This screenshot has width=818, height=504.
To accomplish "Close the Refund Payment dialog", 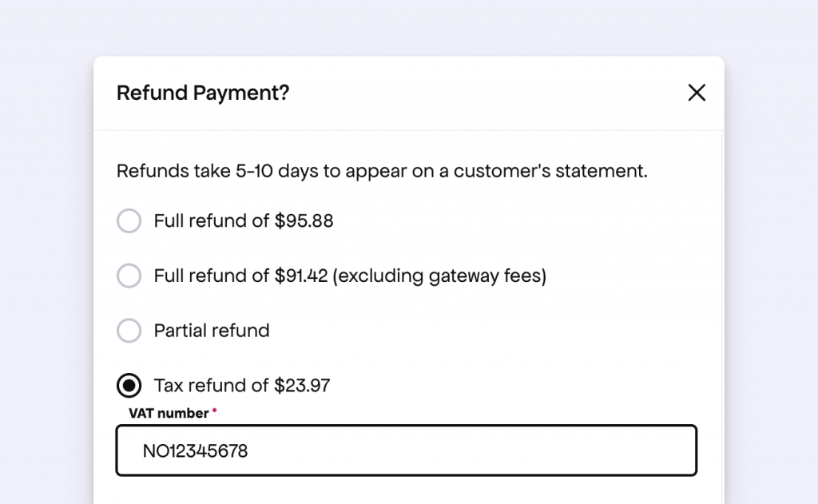I will point(697,93).
